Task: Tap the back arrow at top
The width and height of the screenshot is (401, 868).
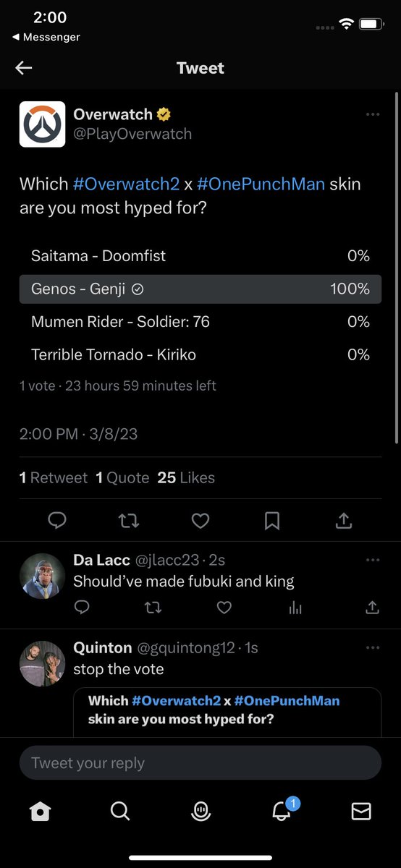Action: 24,68
